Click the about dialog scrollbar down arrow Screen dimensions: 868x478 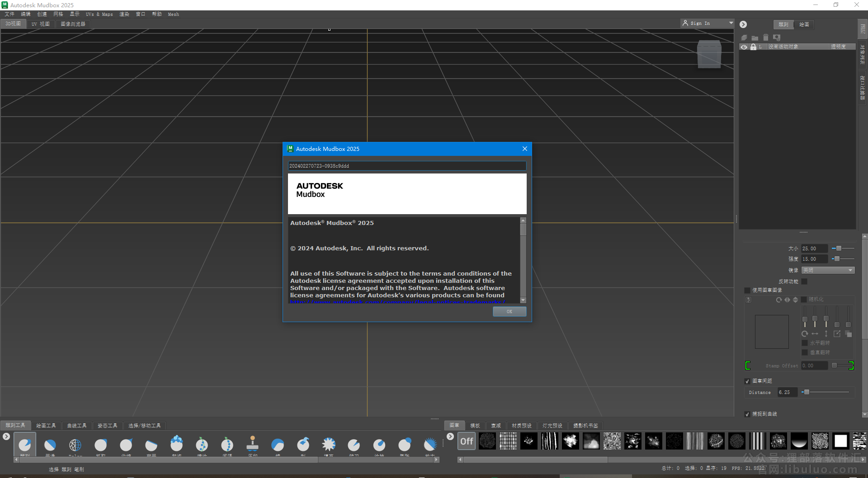pos(523,300)
